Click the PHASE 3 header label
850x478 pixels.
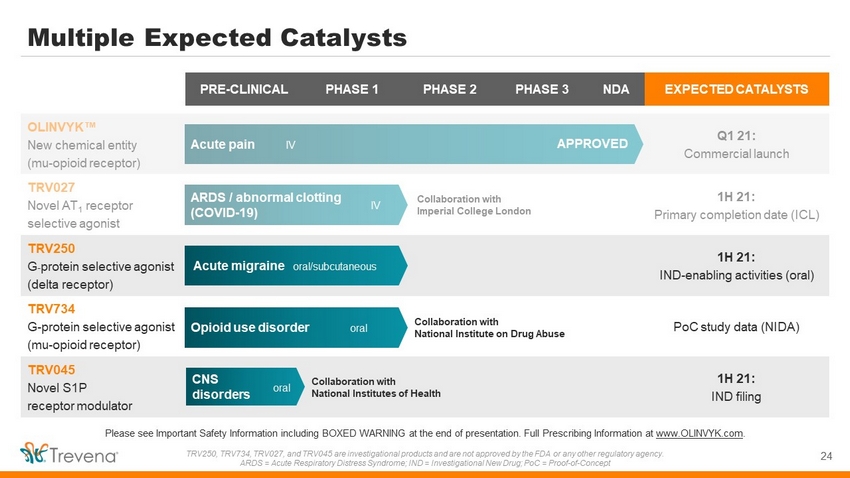542,89
